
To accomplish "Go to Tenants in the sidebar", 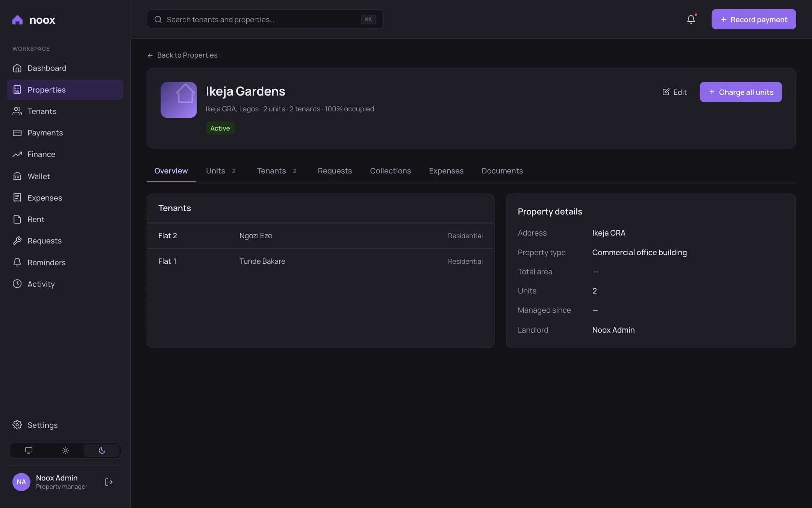I will [x=65, y=111].
